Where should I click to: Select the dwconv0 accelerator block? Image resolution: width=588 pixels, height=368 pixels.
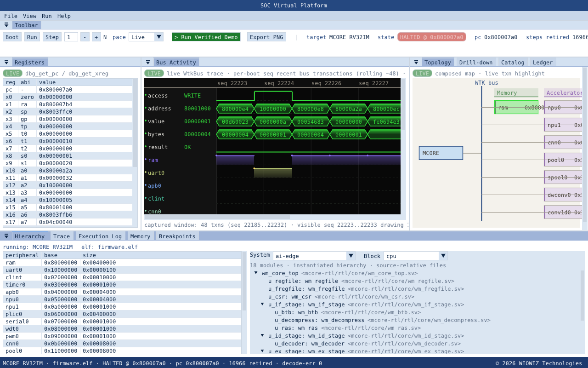563,195
